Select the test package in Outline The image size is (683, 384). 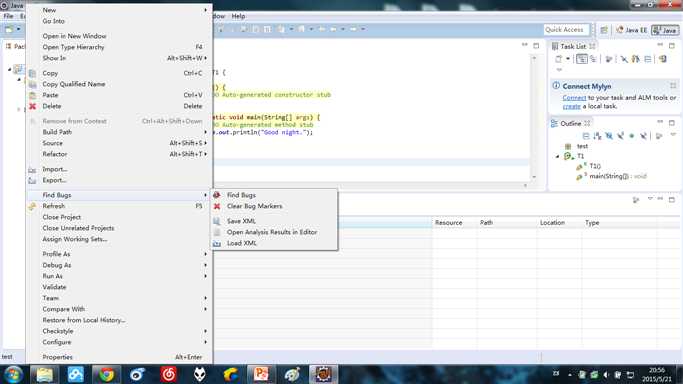pos(582,146)
